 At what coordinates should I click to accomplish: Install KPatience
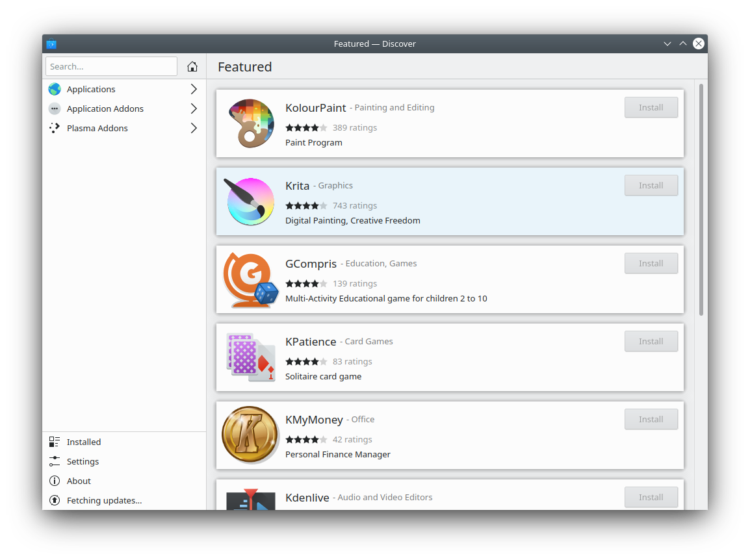click(x=651, y=342)
